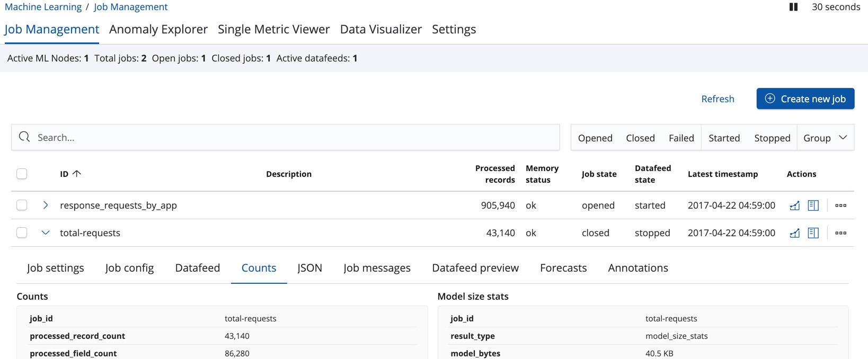Check the response_requests_by_app job checkbox
The image size is (868, 359).
pos(22,205)
